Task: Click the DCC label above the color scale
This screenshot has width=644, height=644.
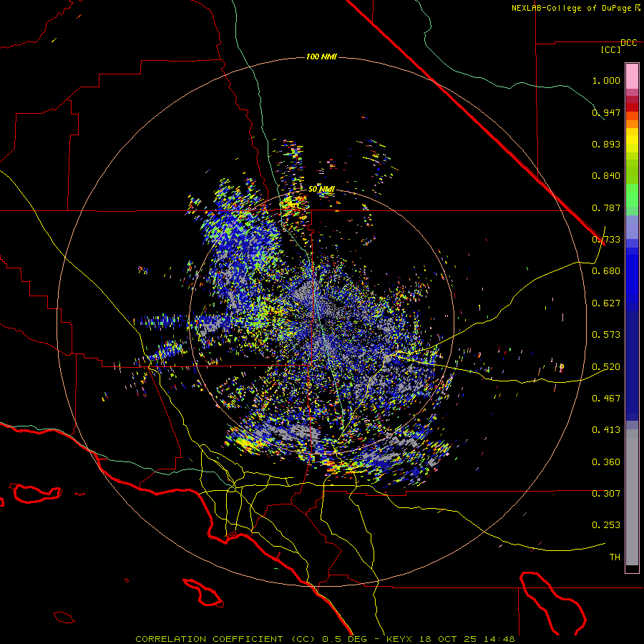Action: pos(629,43)
